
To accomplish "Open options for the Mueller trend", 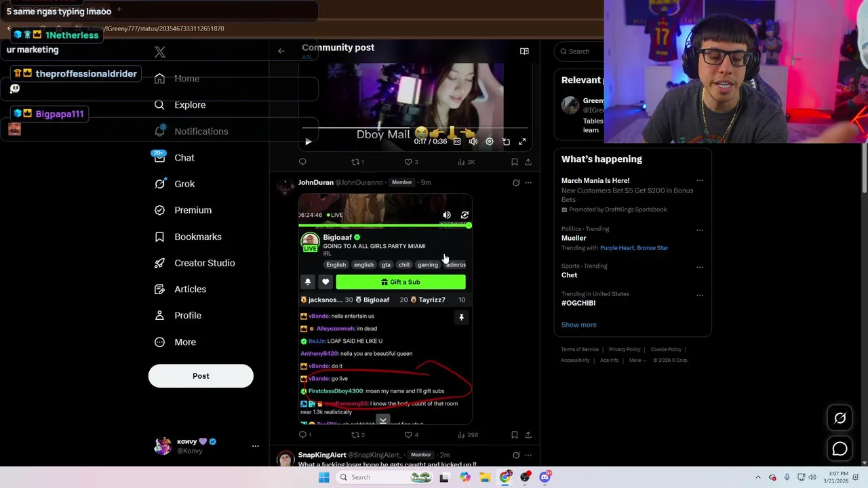I will coord(700,230).
